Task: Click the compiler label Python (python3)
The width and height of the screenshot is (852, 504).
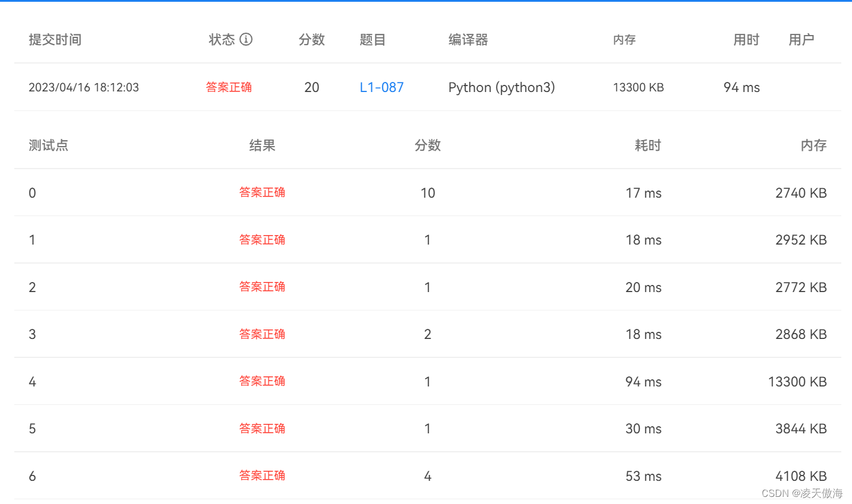Action: coord(501,87)
